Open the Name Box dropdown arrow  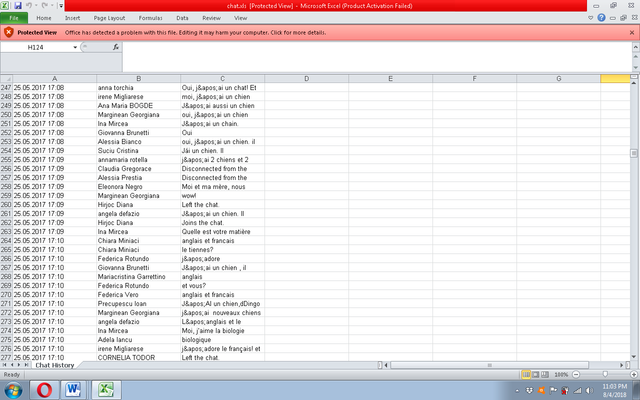(x=75, y=47)
